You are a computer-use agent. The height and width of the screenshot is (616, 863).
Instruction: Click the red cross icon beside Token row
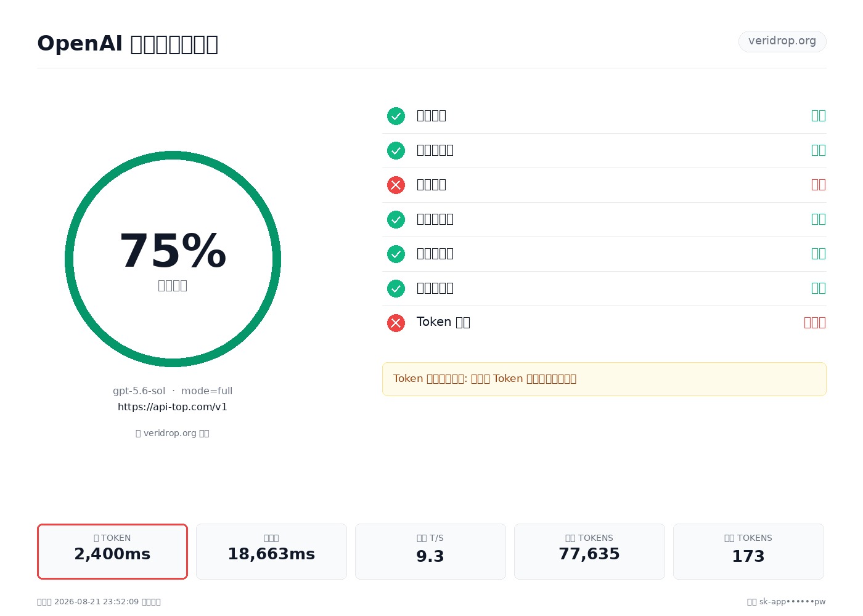[x=396, y=323]
